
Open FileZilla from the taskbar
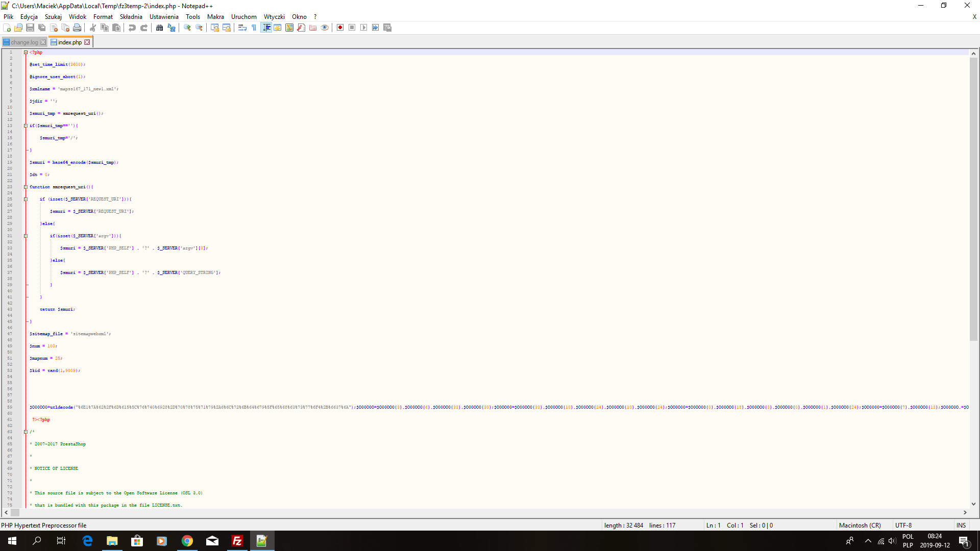(x=237, y=541)
